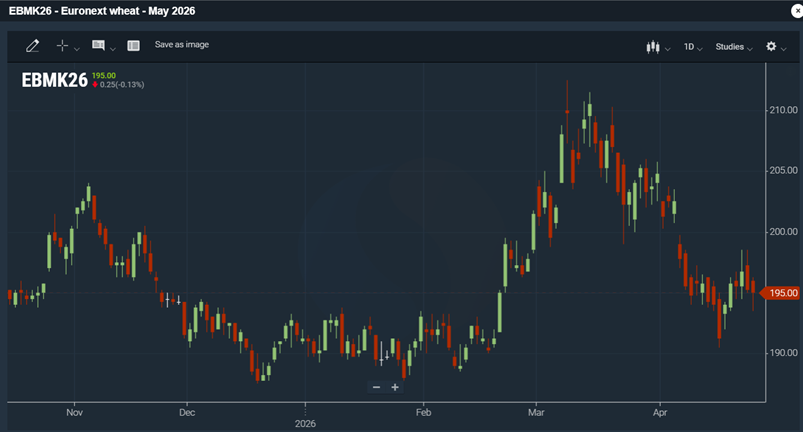Close the chart window
The height and width of the screenshot is (432, 803).
[797, 11]
